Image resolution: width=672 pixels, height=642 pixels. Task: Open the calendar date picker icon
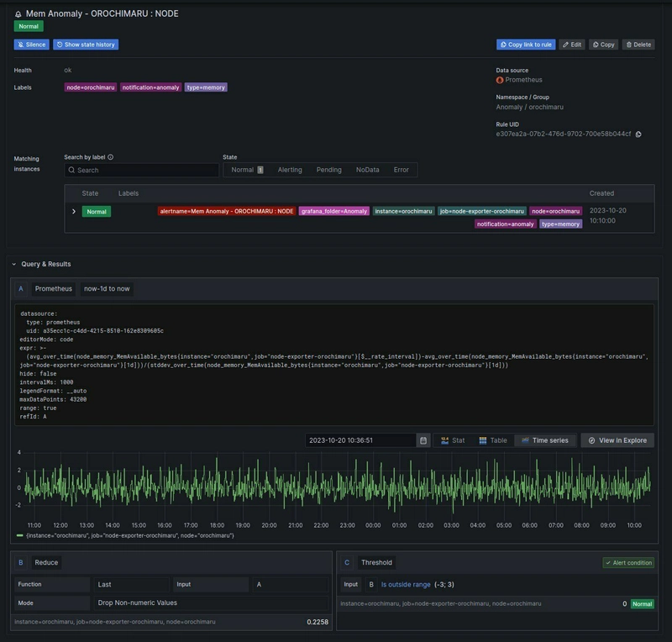(423, 440)
